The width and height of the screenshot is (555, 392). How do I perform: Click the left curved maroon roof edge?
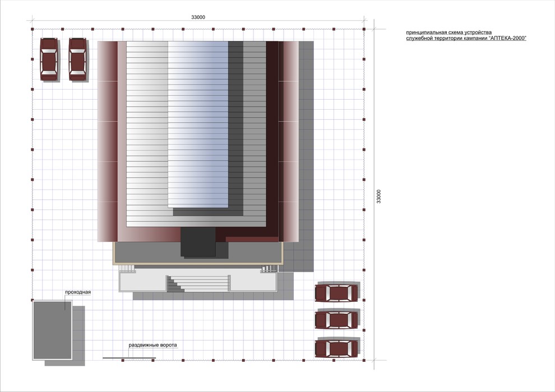tap(107, 141)
